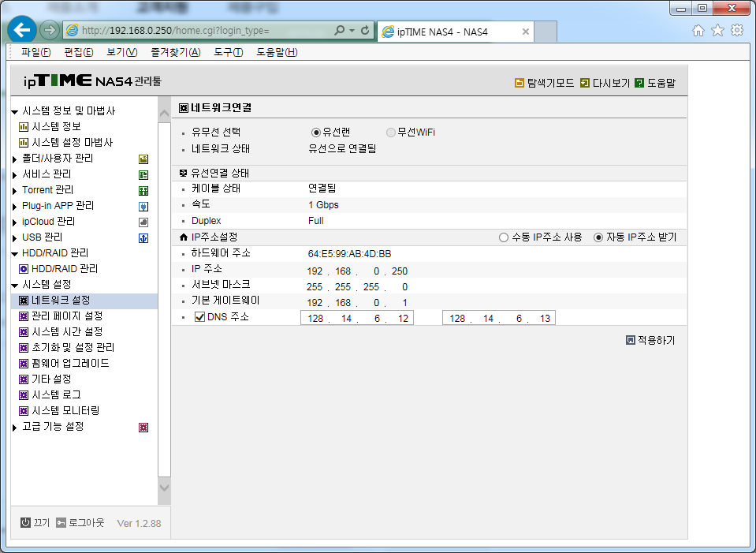Open the 보기(V) menu
The image size is (756, 553).
pos(122,52)
